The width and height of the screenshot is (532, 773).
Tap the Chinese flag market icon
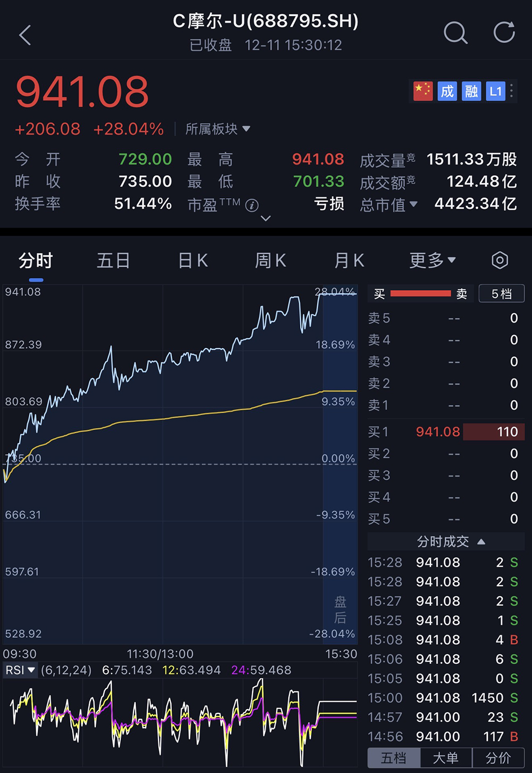(x=422, y=91)
